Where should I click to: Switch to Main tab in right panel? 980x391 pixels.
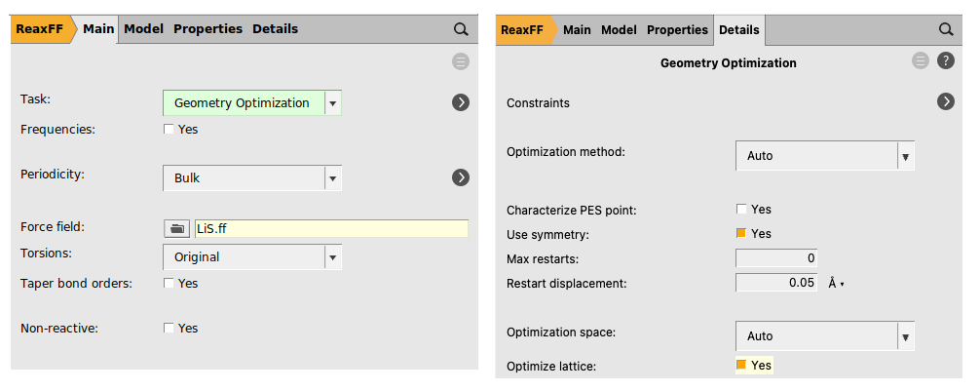577,29
